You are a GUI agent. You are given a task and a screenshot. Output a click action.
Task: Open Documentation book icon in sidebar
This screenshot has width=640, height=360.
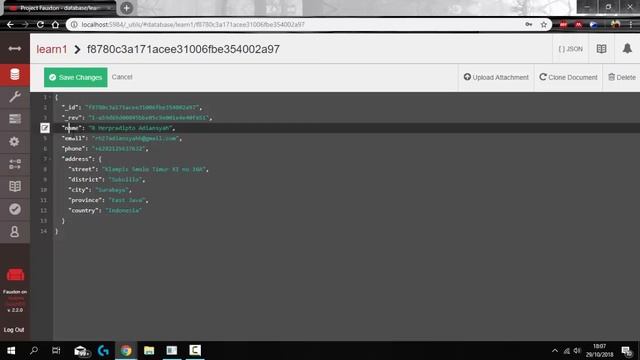point(15,187)
